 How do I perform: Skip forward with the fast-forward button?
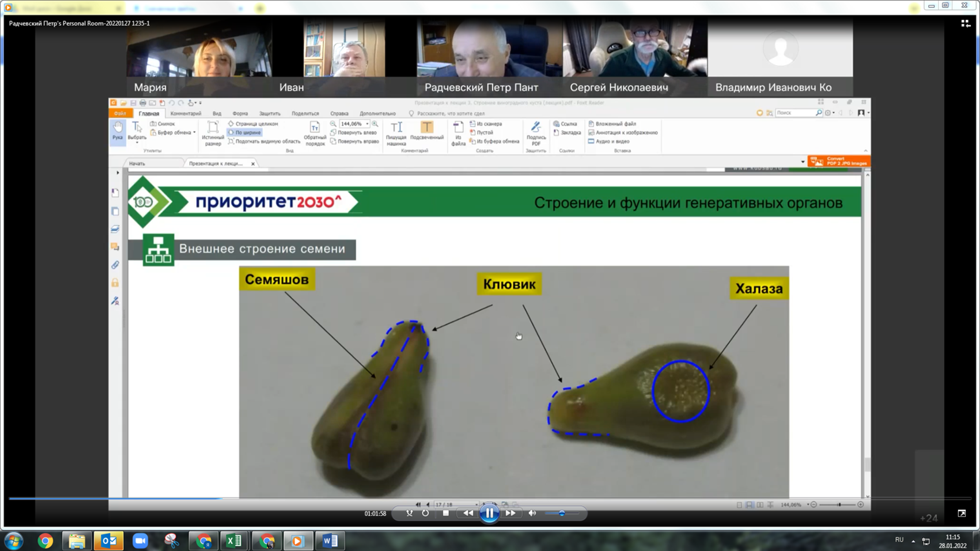pyautogui.click(x=511, y=513)
